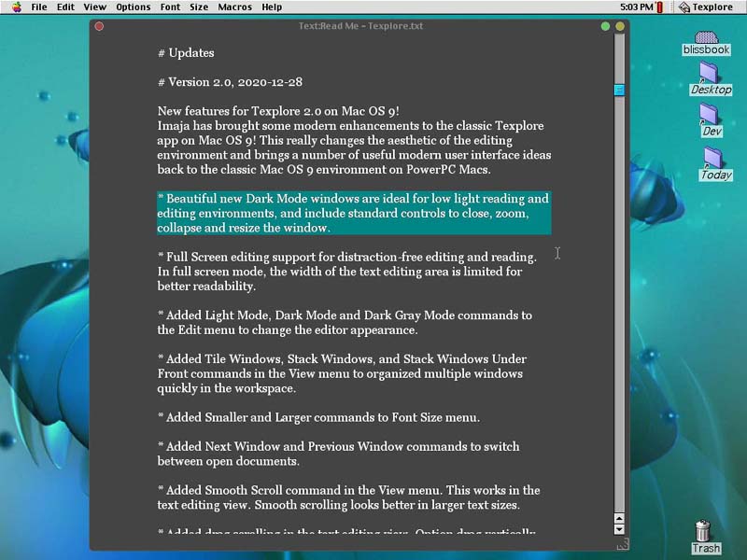Open the Macros menu
Image resolution: width=747 pixels, height=560 pixels.
point(235,7)
